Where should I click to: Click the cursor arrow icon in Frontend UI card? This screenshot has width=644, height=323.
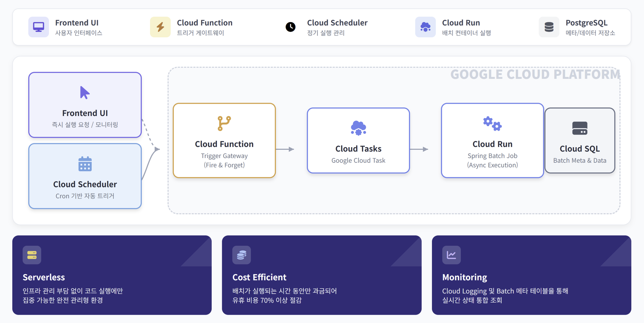point(85,92)
